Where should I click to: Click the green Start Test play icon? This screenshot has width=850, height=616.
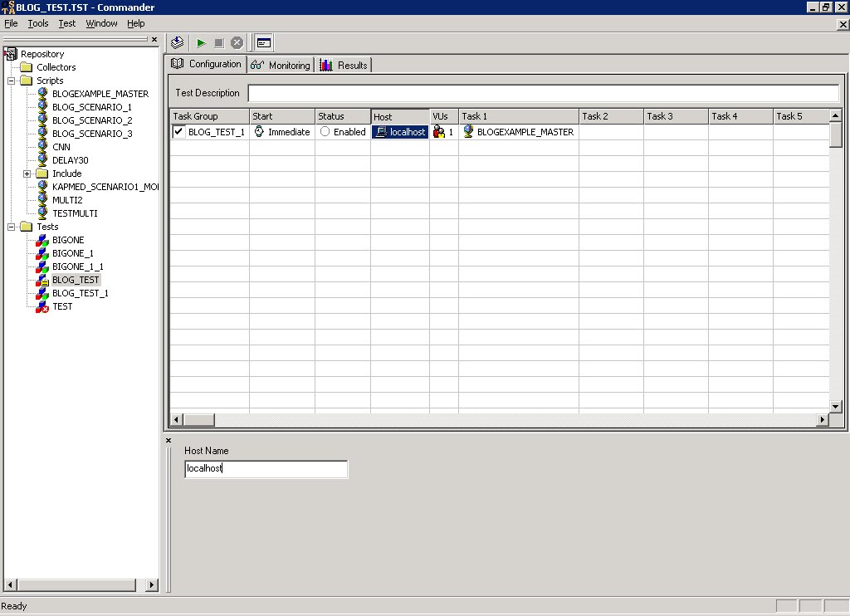coord(201,43)
